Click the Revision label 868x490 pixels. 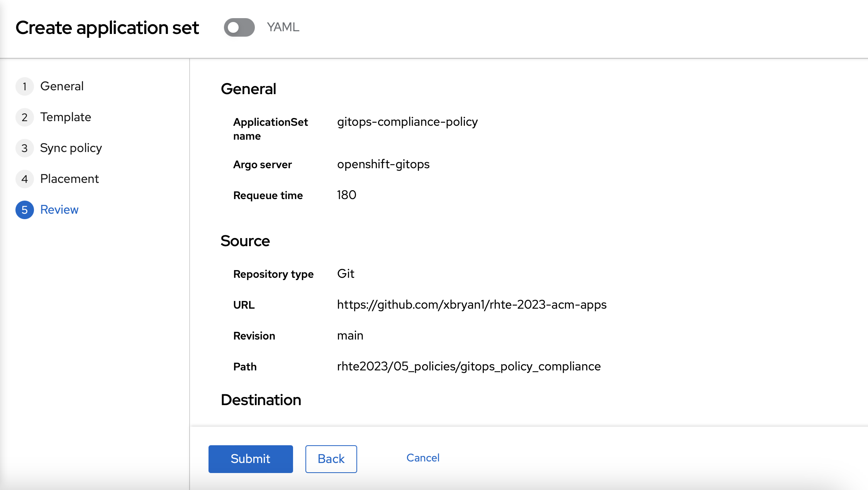[254, 336]
